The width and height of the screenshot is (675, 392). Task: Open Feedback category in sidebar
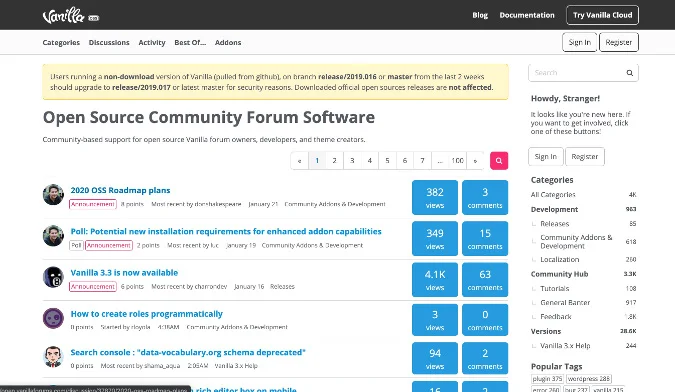(556, 317)
